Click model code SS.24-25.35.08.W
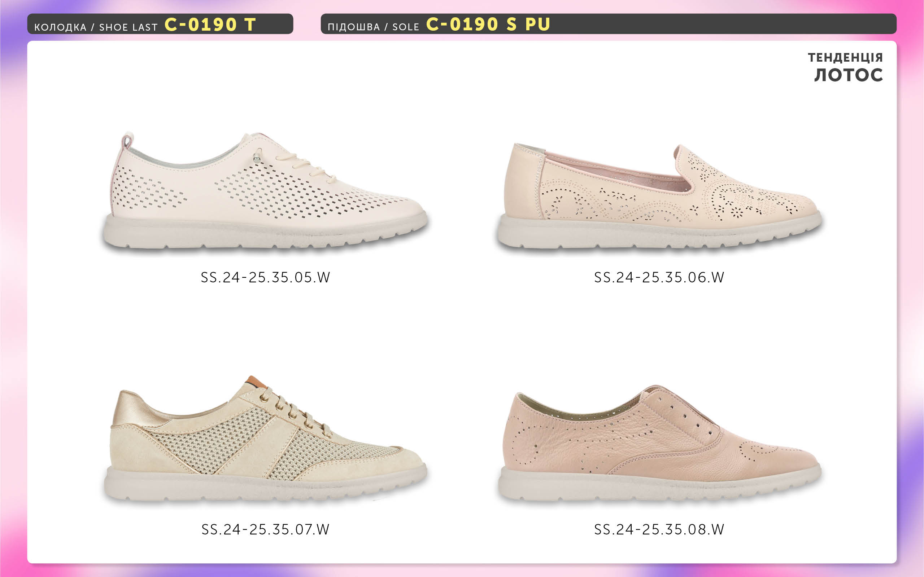This screenshot has width=924, height=577. coord(659,529)
